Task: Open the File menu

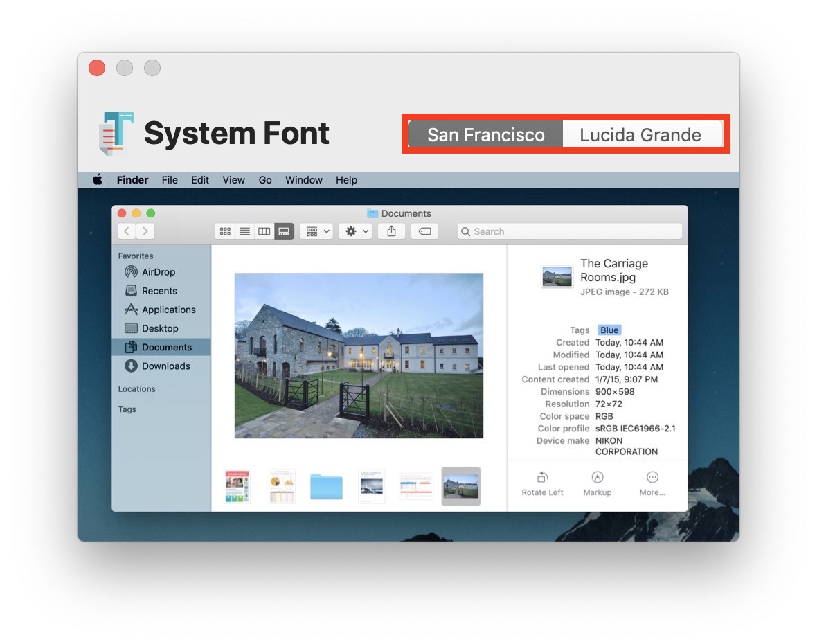Action: 170,180
